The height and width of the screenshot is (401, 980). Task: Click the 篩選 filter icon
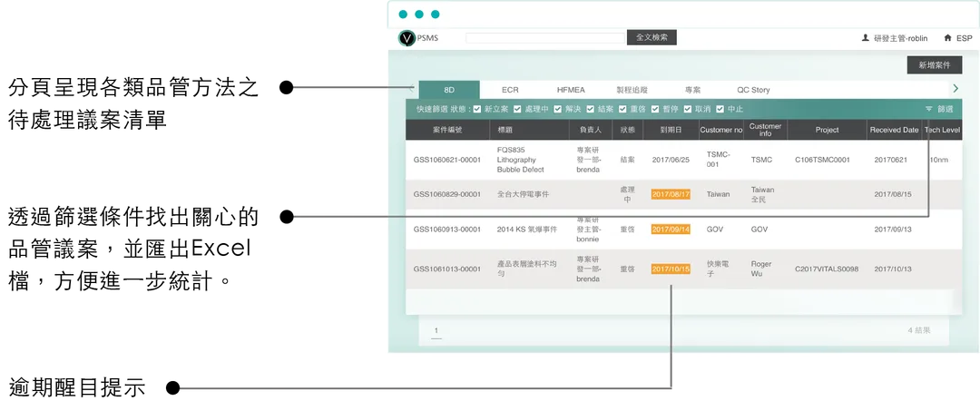(x=929, y=109)
